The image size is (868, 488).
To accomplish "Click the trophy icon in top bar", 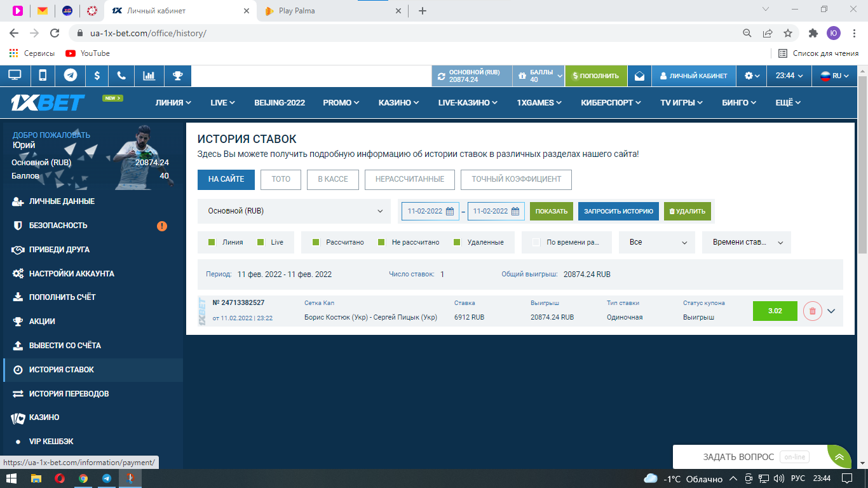I will (177, 76).
